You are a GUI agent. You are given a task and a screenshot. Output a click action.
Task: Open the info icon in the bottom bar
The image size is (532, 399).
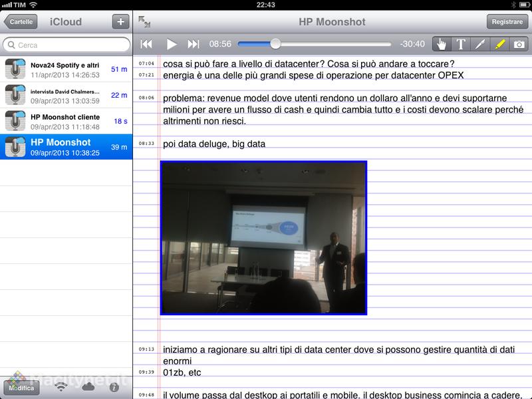[x=114, y=388]
